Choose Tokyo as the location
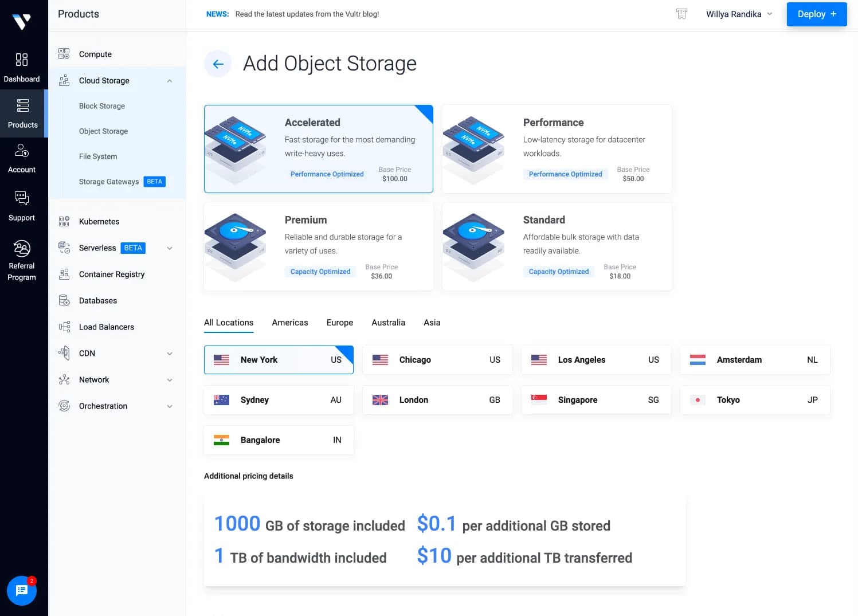This screenshot has height=616, width=858. click(754, 400)
